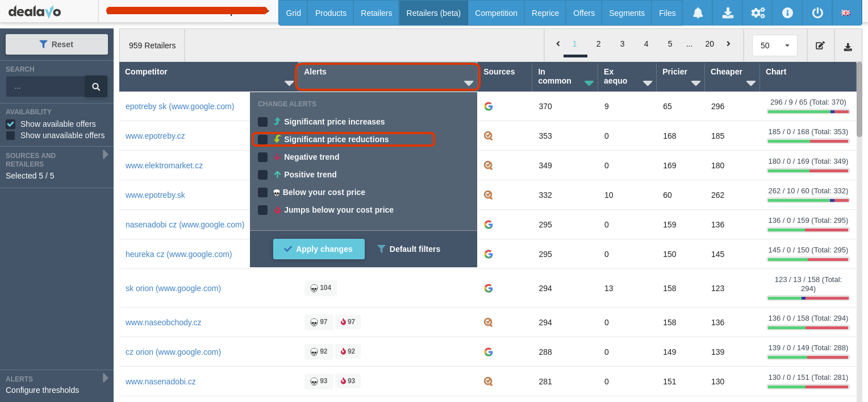868x402 pixels.
Task: Open the Products tab
Action: 331,13
